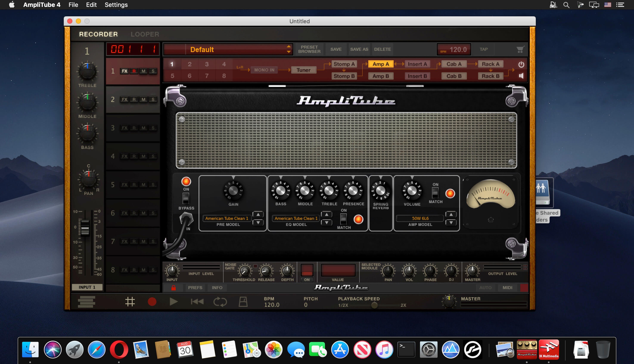Open the Default preset dropdown
Viewport: 634px width, 364px height.
pos(228,49)
